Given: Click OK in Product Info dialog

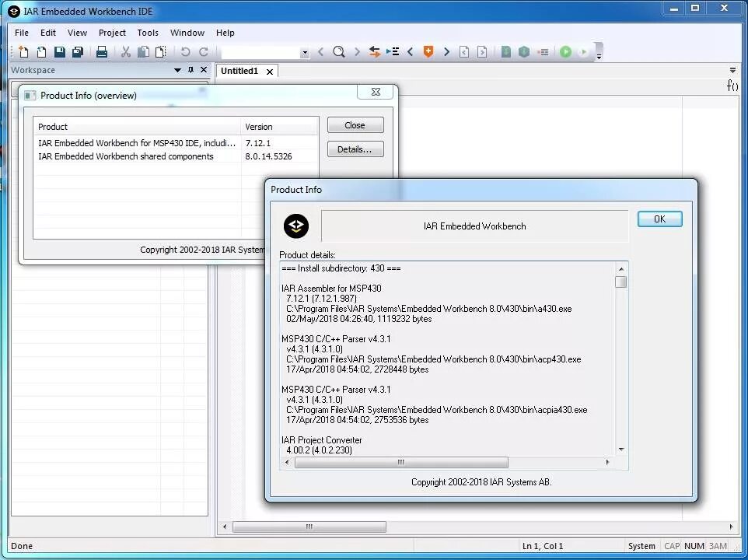Looking at the screenshot, I should pos(659,219).
